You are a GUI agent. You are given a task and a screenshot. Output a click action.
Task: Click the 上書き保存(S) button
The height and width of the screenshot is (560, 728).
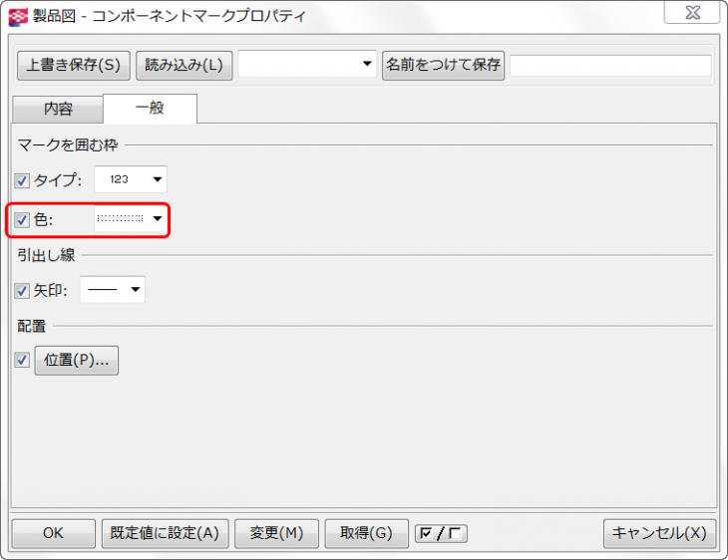[x=74, y=66]
